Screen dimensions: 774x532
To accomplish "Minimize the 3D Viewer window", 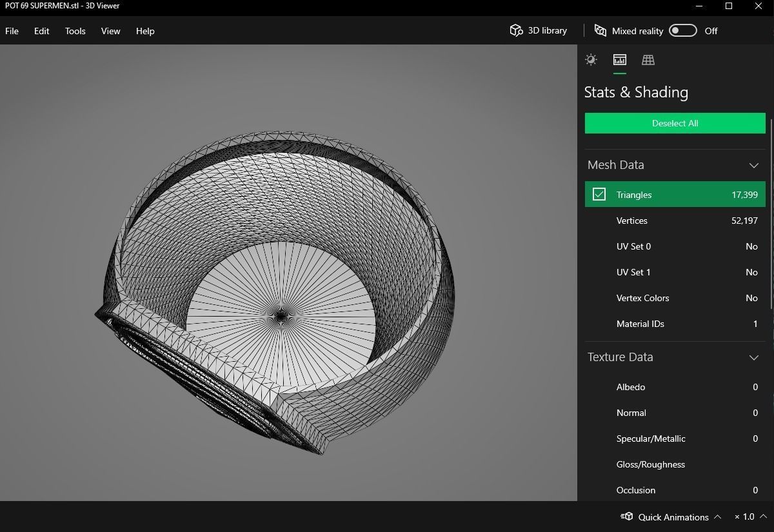I will click(x=699, y=6).
